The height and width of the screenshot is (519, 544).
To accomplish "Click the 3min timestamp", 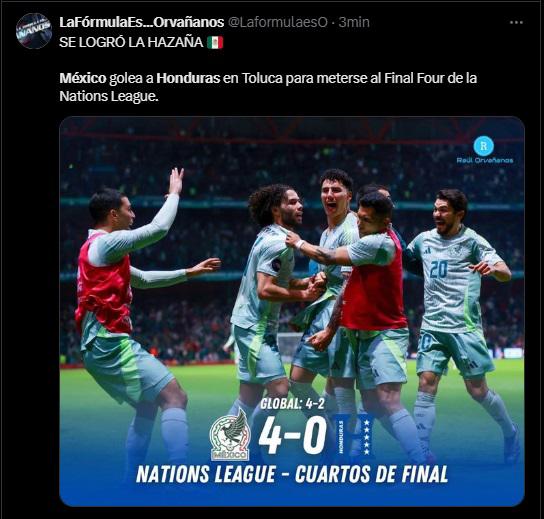I will [x=354, y=22].
